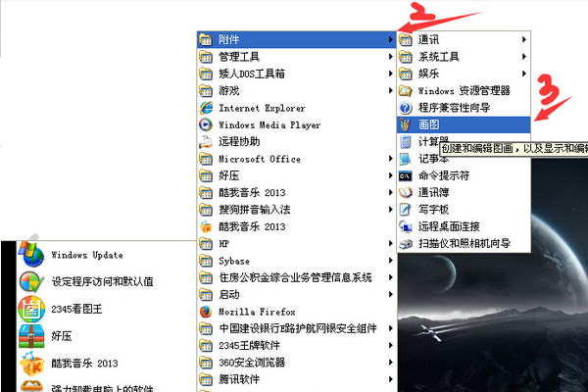The height and width of the screenshot is (392, 588).
Task: Click the Mozilla Firefox icon
Action: [x=206, y=312]
